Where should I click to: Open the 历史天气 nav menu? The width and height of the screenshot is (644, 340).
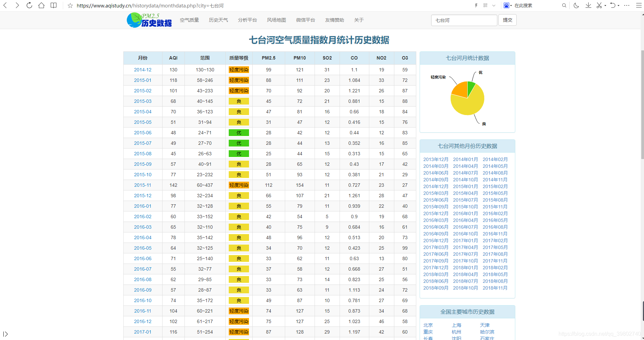[x=218, y=20]
